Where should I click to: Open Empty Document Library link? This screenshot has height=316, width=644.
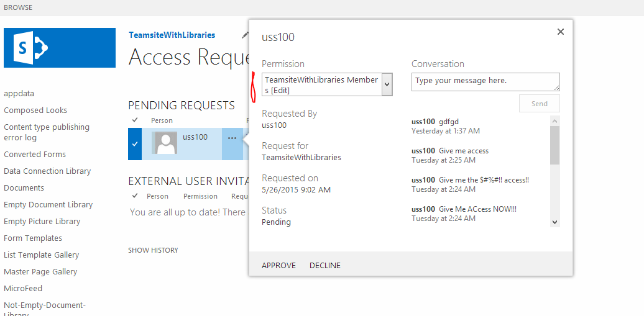(48, 205)
